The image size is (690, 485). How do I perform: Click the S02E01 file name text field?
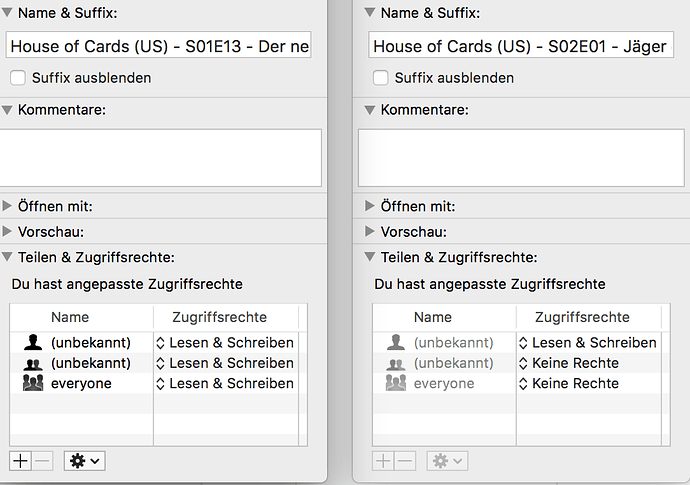point(521,46)
